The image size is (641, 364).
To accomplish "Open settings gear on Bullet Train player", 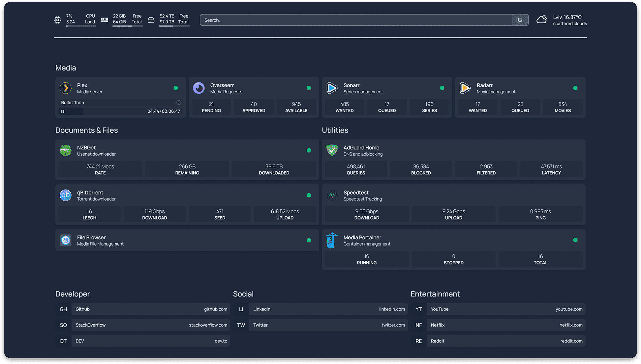I will (178, 103).
